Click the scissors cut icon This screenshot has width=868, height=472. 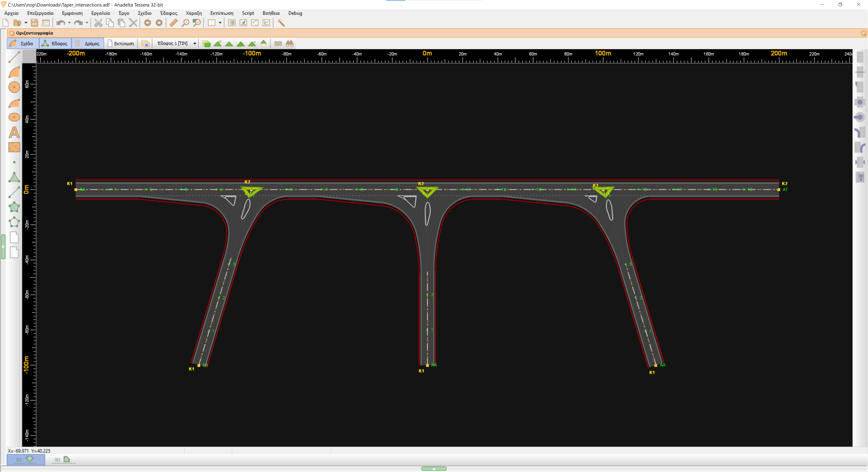[98, 23]
